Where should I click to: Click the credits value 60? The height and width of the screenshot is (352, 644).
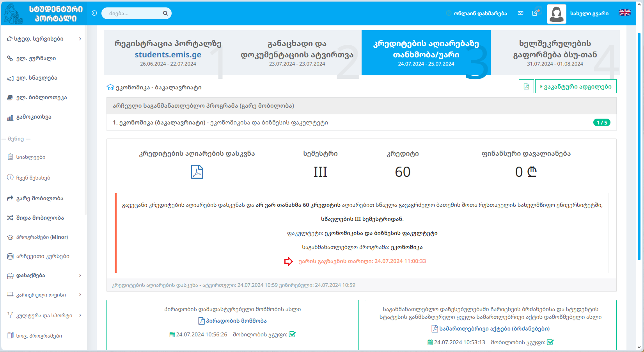[x=403, y=172]
